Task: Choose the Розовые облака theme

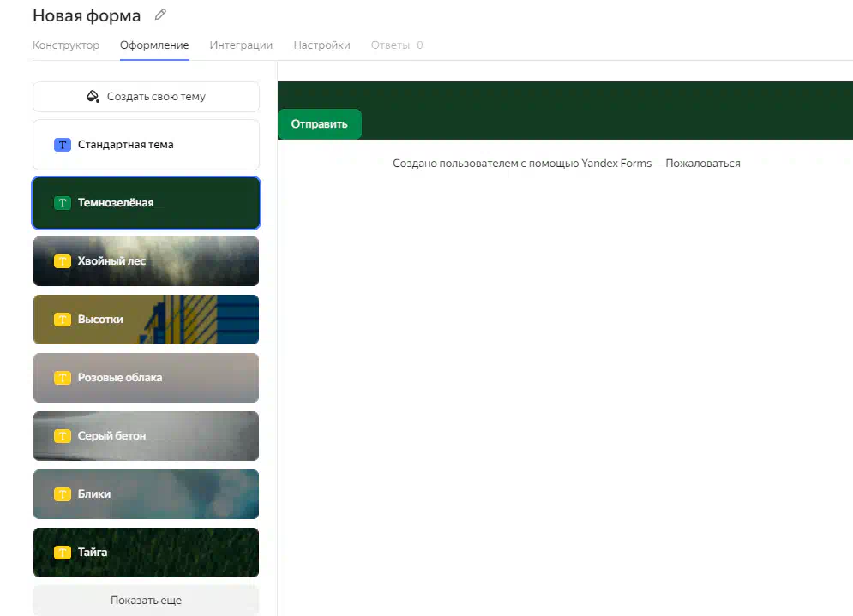Action: pos(146,377)
